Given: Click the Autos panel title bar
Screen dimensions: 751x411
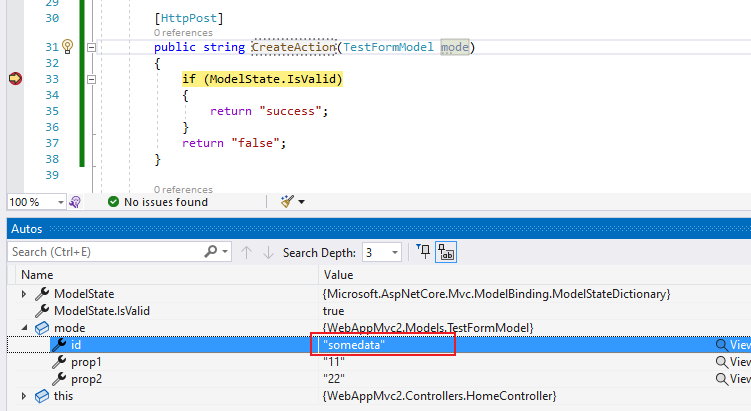Looking at the screenshot, I should pos(379,229).
